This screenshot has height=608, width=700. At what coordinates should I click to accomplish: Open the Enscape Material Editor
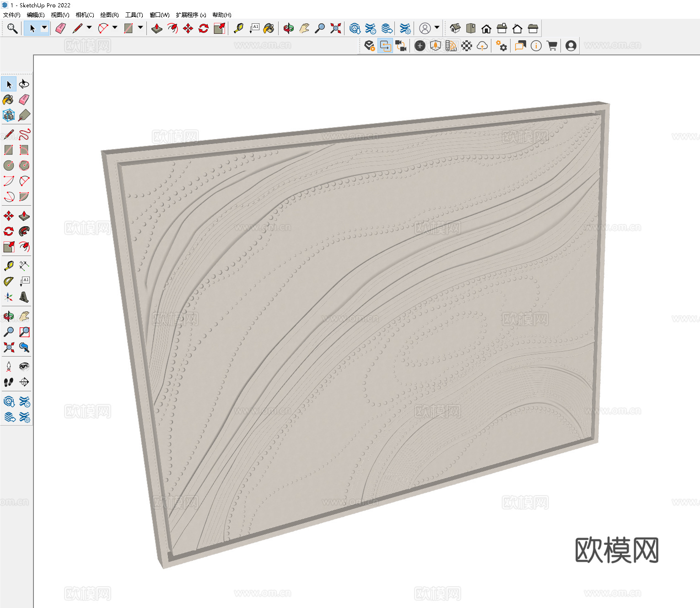pyautogui.click(x=451, y=46)
